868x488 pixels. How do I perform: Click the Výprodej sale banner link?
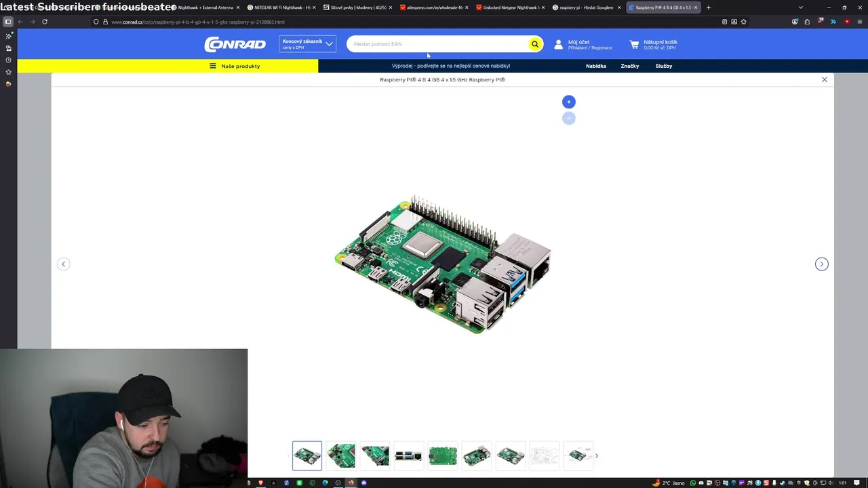451,66
